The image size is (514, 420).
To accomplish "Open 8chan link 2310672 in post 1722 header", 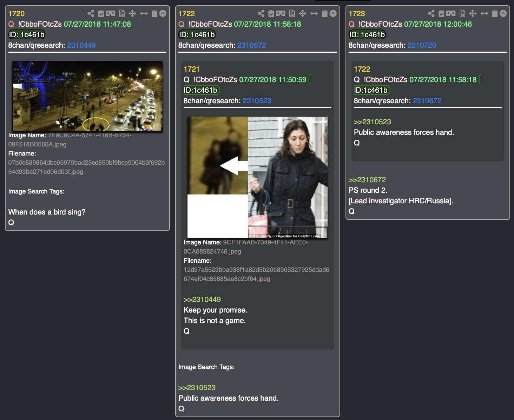I will coord(252,45).
